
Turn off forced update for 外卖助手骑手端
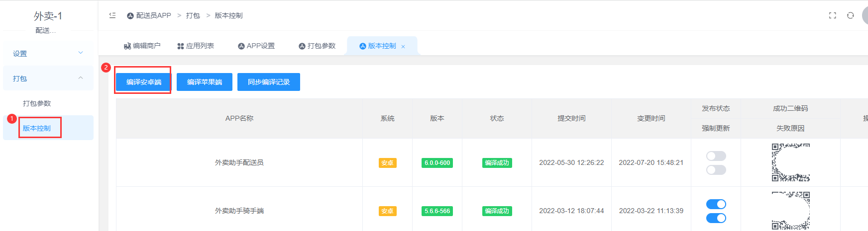(x=716, y=218)
